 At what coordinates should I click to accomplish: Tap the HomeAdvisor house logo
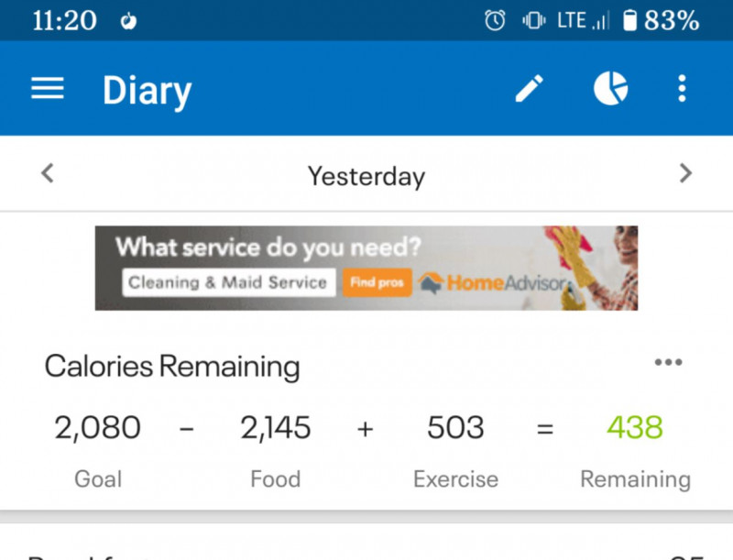[431, 282]
